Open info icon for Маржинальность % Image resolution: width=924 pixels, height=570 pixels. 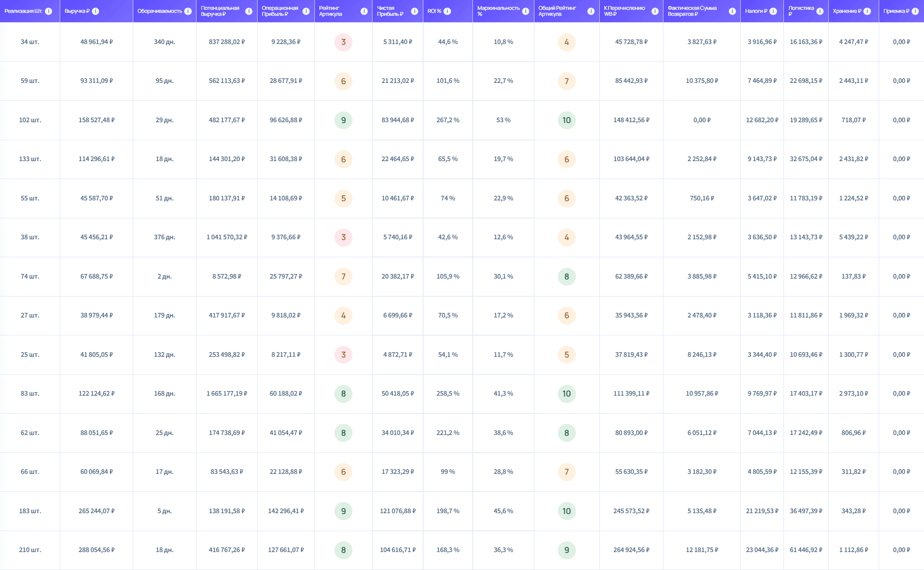click(x=525, y=11)
